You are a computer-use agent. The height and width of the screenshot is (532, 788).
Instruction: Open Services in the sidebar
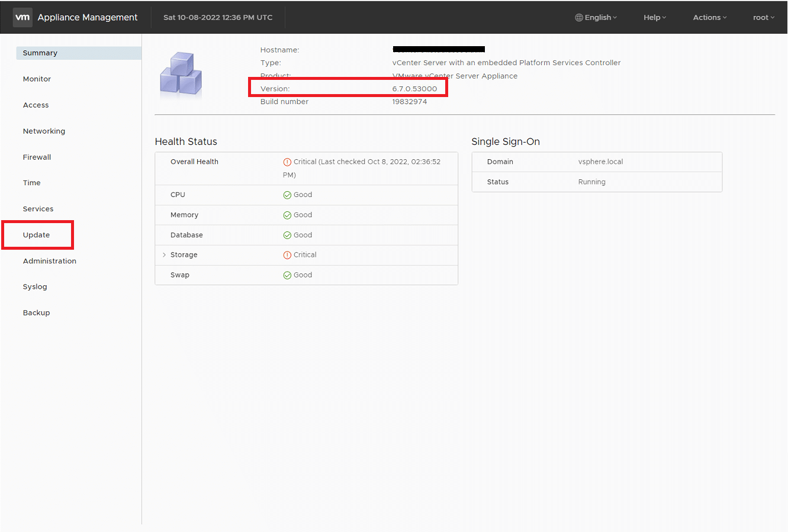[38, 209]
